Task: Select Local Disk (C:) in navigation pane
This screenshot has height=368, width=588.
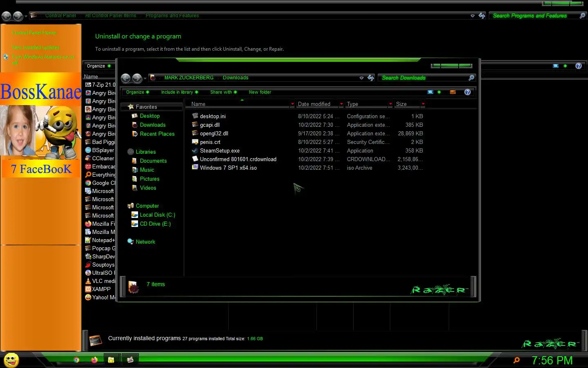Action: [x=158, y=215]
